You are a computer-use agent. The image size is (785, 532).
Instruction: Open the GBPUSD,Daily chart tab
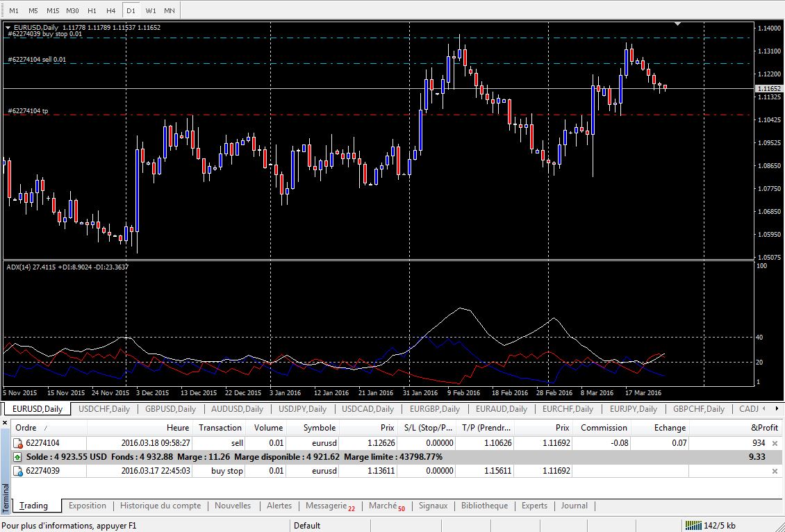[x=170, y=409]
